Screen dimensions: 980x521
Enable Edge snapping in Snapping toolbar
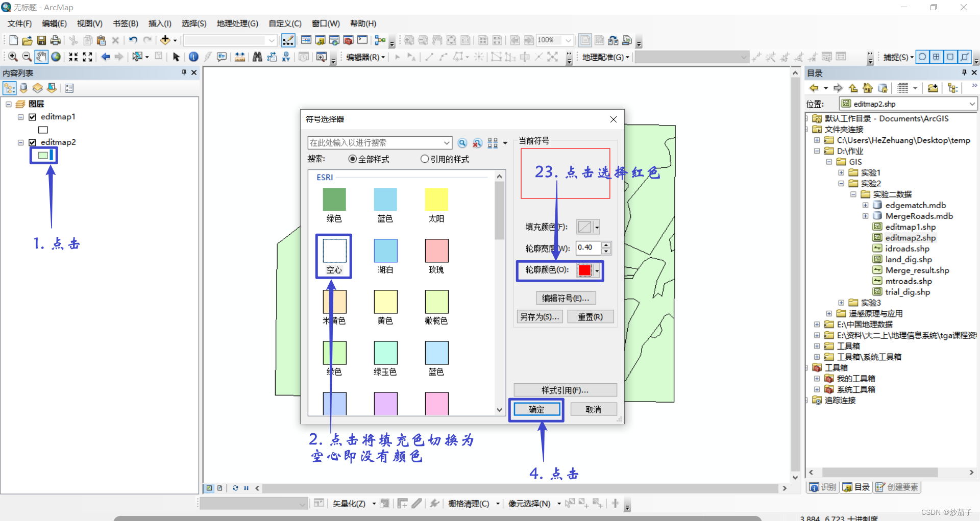coord(964,57)
